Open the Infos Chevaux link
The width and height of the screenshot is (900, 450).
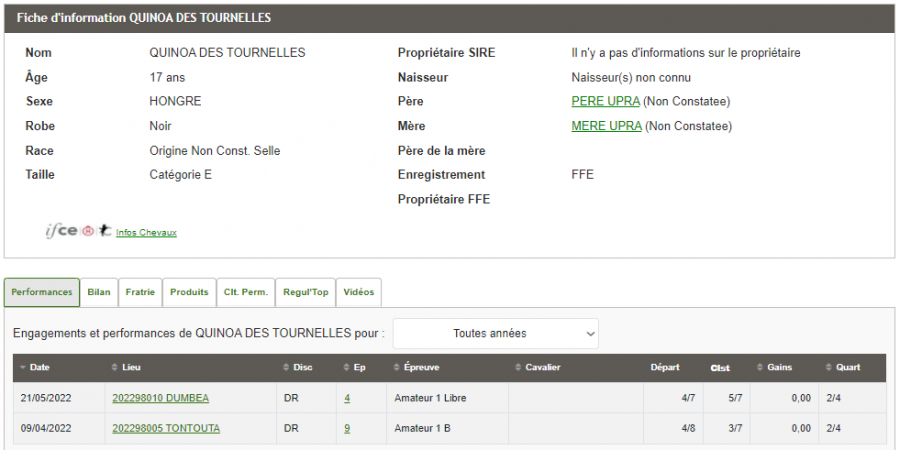pyautogui.click(x=146, y=232)
